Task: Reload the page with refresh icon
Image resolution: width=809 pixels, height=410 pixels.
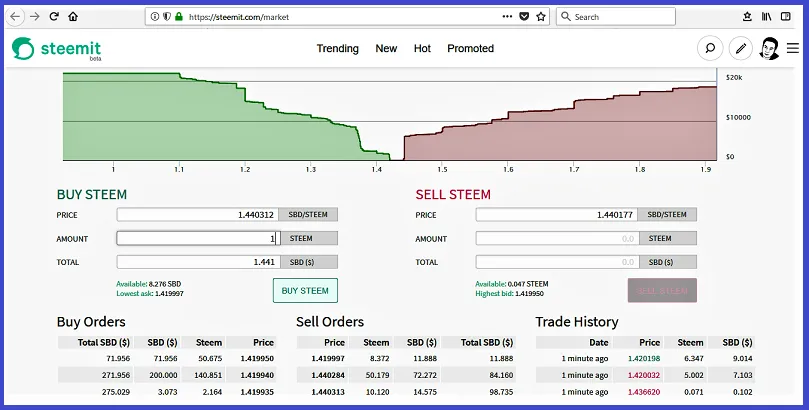Action: pos(54,17)
